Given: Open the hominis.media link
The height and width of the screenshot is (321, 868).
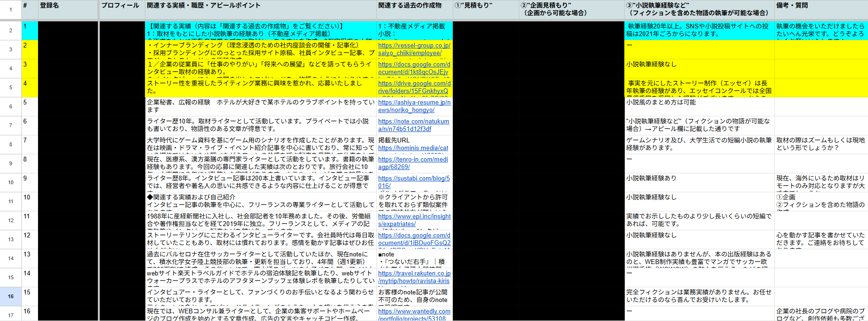Looking at the screenshot, I should tap(413, 148).
